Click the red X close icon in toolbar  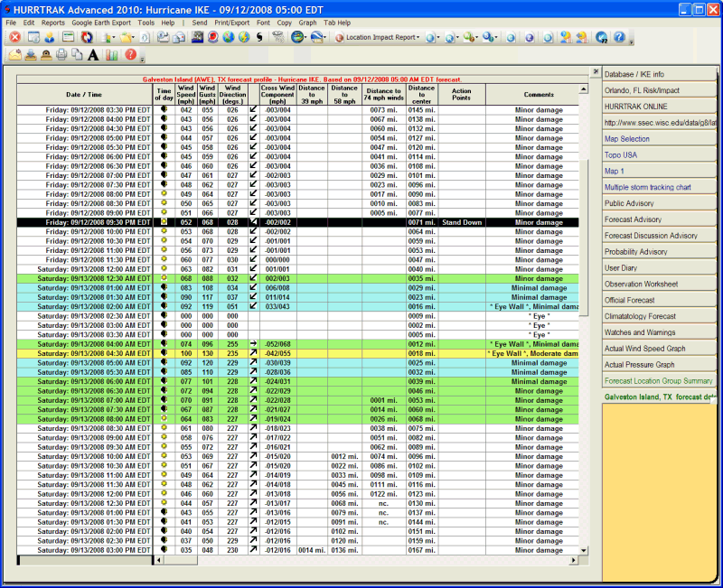pos(14,37)
